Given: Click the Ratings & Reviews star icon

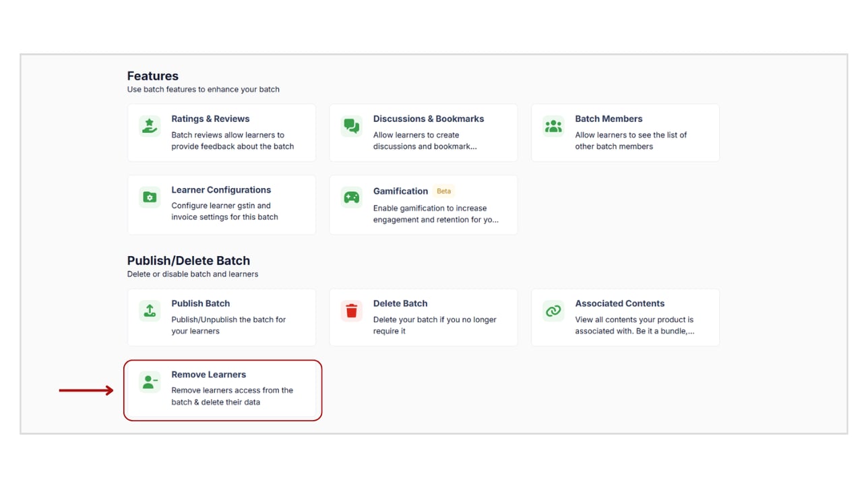Looking at the screenshot, I should pos(150,126).
